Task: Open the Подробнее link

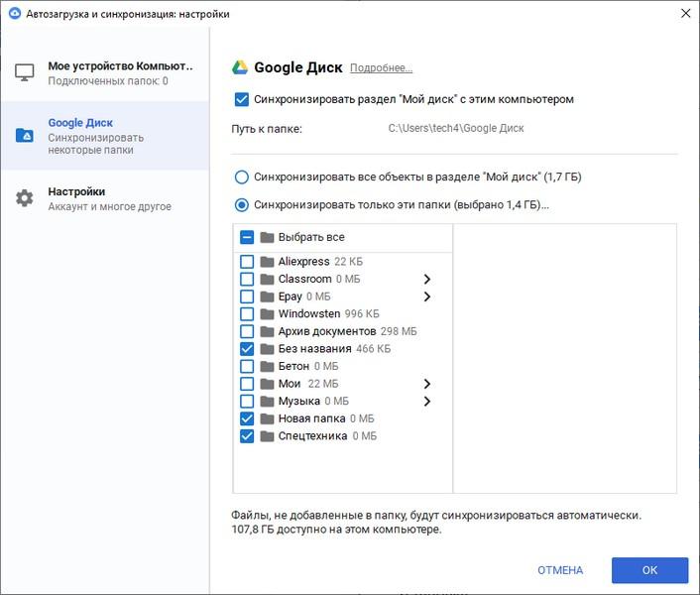Action: pyautogui.click(x=381, y=67)
